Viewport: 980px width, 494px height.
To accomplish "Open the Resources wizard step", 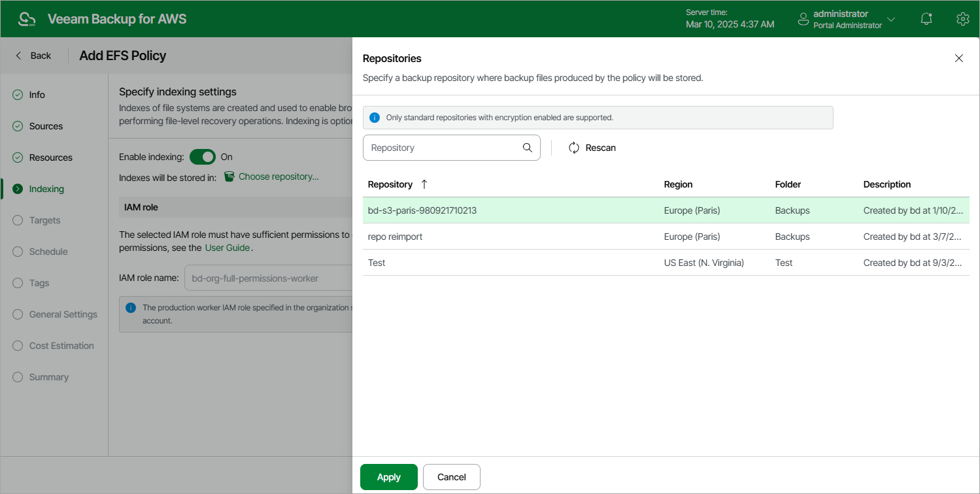I will [x=50, y=157].
